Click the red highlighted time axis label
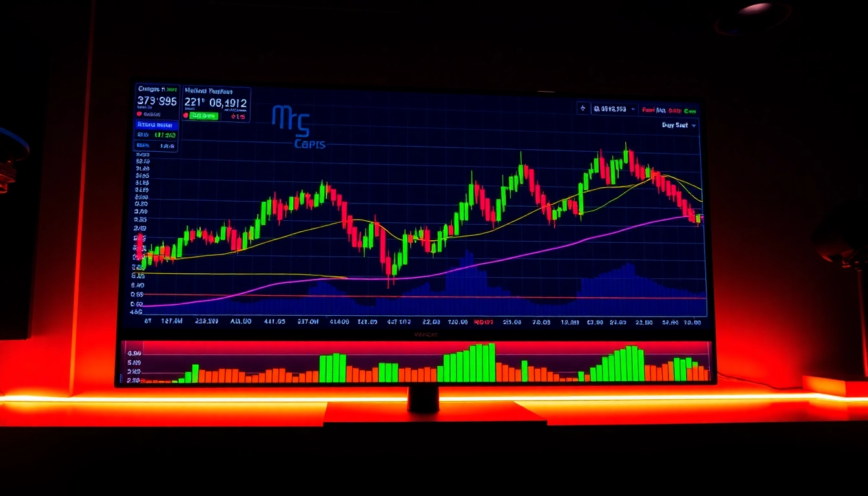Image resolution: width=868 pixels, height=496 pixels. [483, 322]
